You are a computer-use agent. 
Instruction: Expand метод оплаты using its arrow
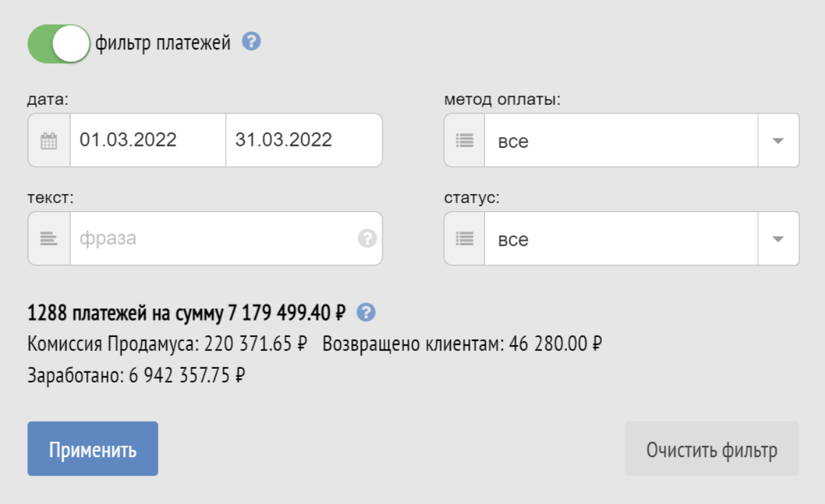(778, 140)
